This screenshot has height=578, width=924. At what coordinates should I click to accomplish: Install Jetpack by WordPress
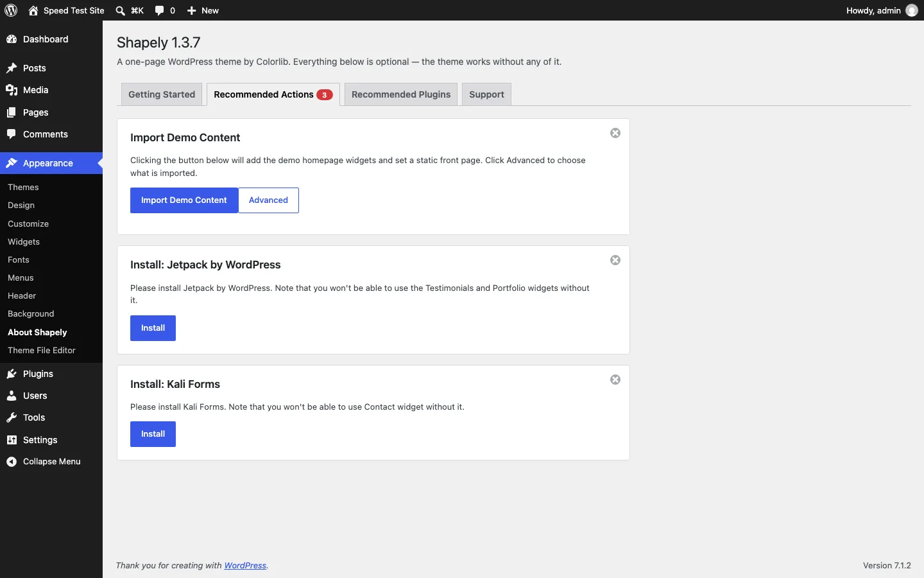coord(153,328)
